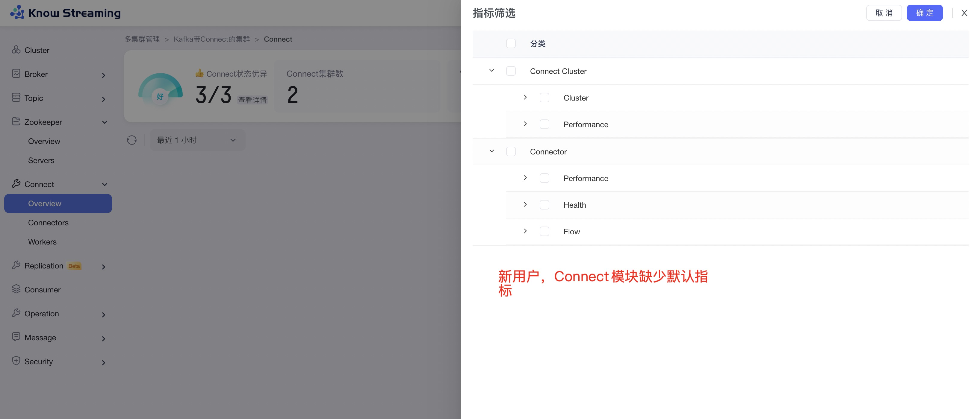Click the Security shield icon
This screenshot has height=419, width=980.
click(16, 361)
